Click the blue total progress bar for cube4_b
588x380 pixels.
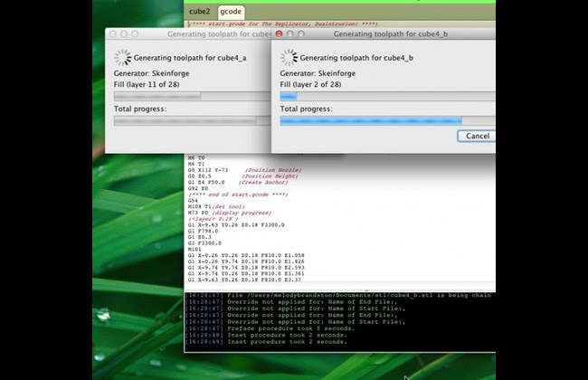coord(388,121)
